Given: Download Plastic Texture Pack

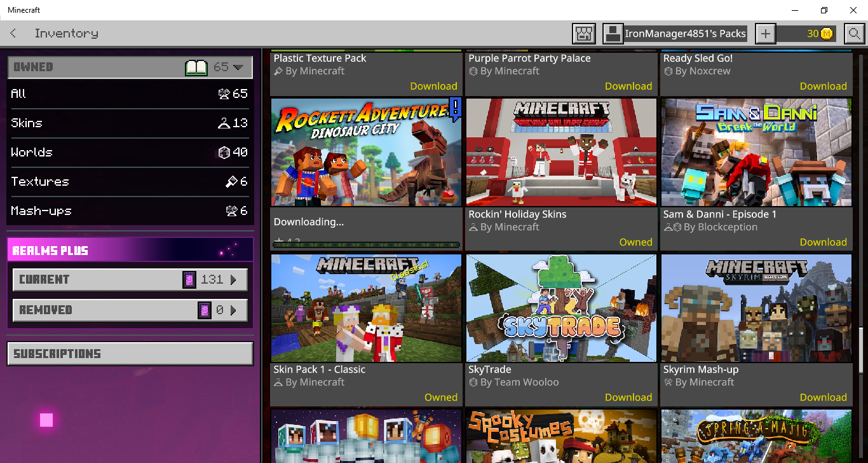Looking at the screenshot, I should tap(433, 86).
